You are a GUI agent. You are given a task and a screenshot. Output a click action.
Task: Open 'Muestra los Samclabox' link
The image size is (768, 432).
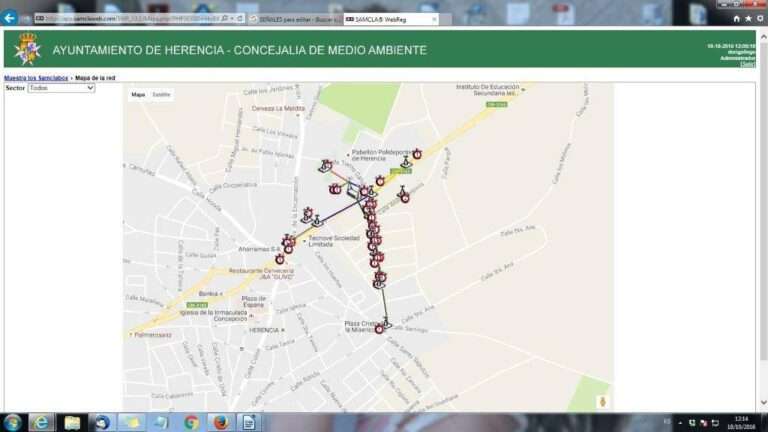point(36,78)
